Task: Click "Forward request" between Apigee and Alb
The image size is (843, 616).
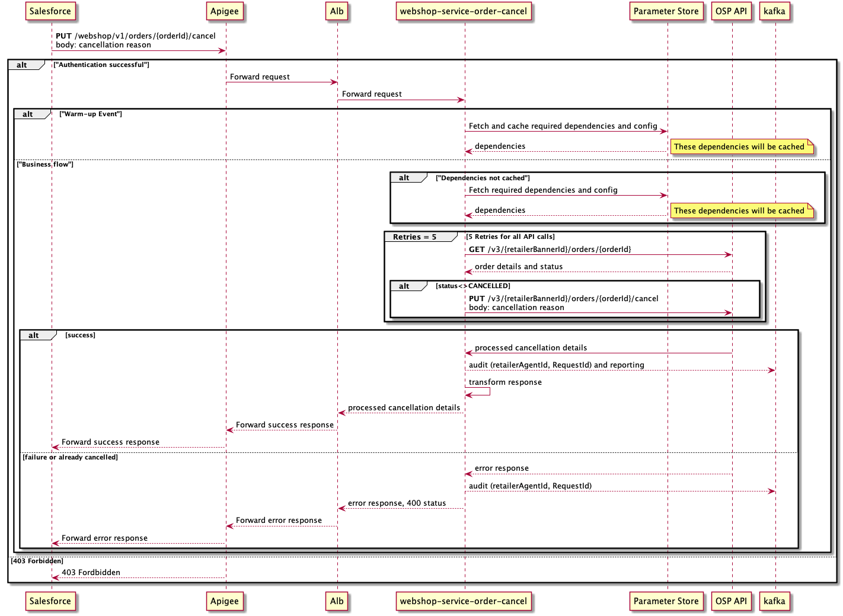Action: (260, 77)
